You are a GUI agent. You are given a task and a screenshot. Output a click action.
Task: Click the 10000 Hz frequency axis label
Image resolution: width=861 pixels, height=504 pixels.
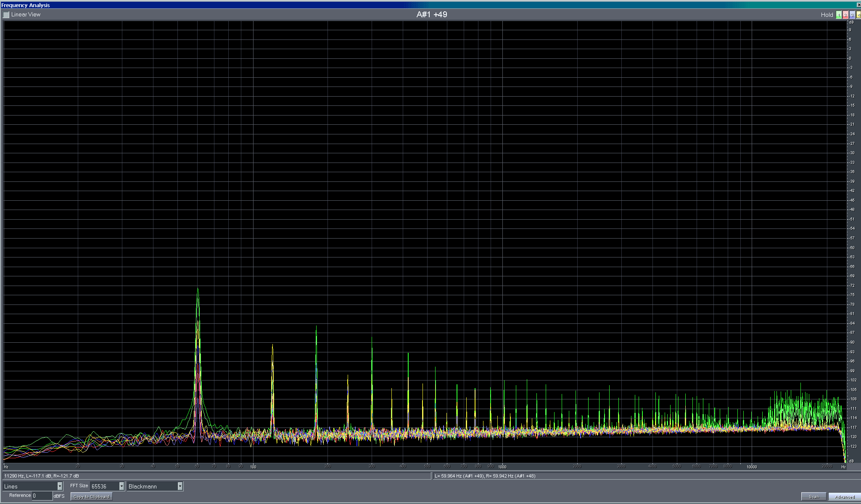click(751, 467)
